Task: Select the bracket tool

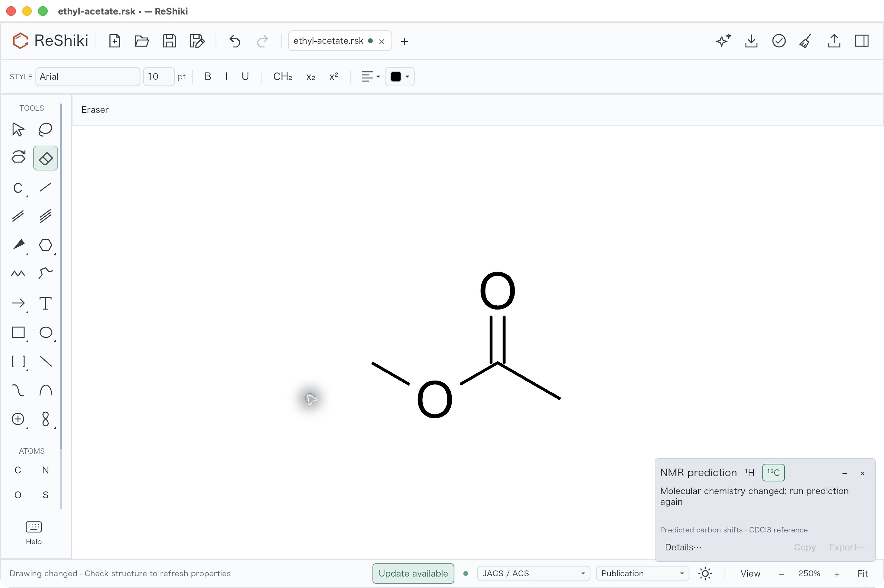Action: pyautogui.click(x=18, y=362)
